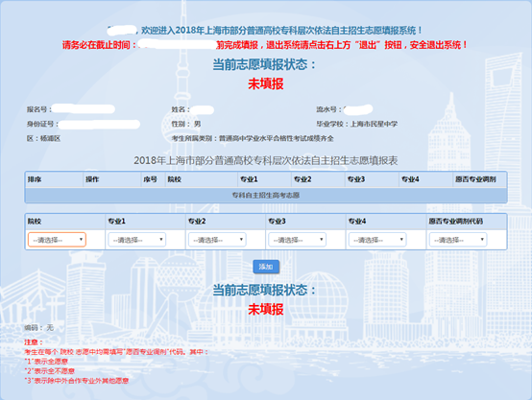Click the 性别：男 field

coord(186,124)
